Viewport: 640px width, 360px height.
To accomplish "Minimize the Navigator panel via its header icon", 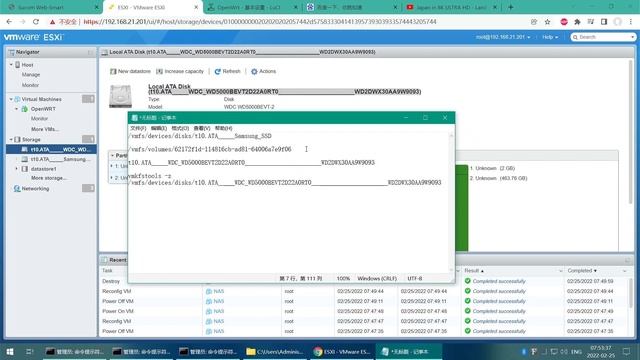I will click(x=90, y=52).
